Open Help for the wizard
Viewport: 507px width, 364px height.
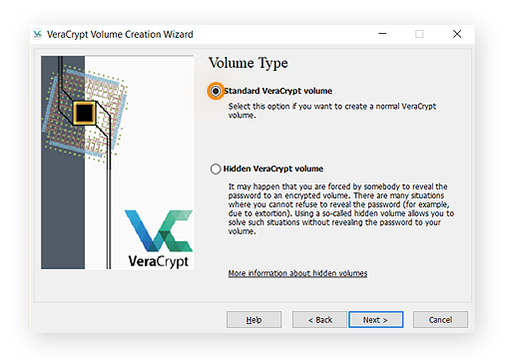pos(254,320)
